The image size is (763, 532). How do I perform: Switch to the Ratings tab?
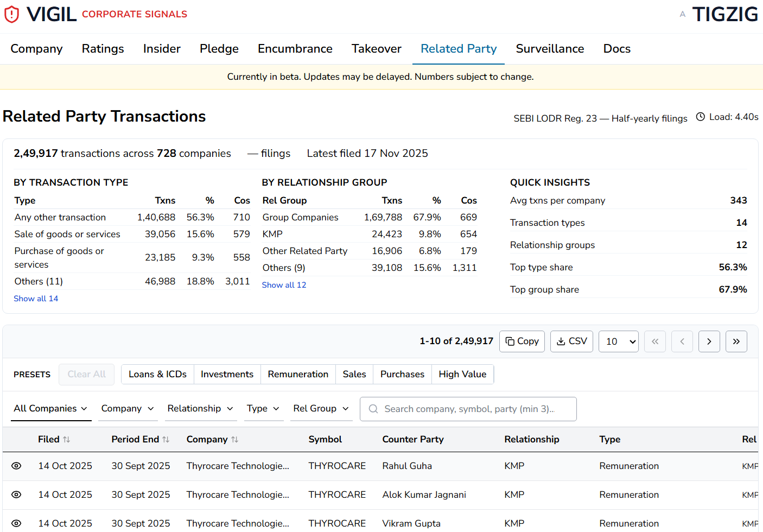coord(103,49)
